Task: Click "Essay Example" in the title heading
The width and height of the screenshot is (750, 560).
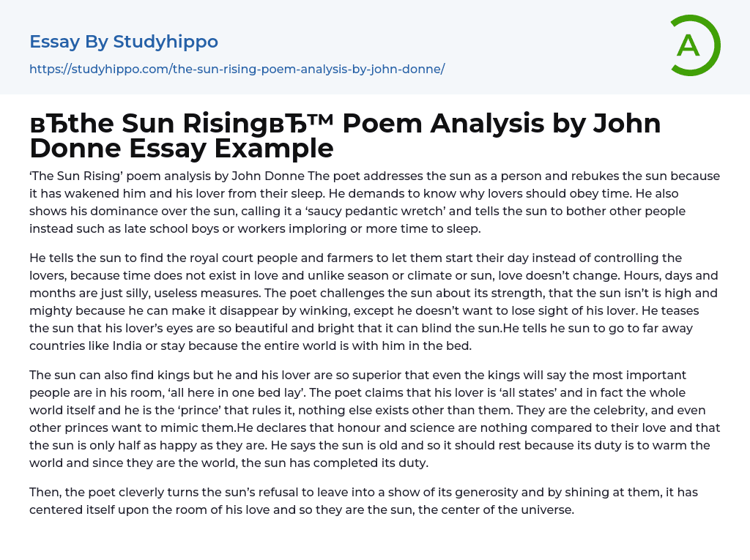Action: 231,149
